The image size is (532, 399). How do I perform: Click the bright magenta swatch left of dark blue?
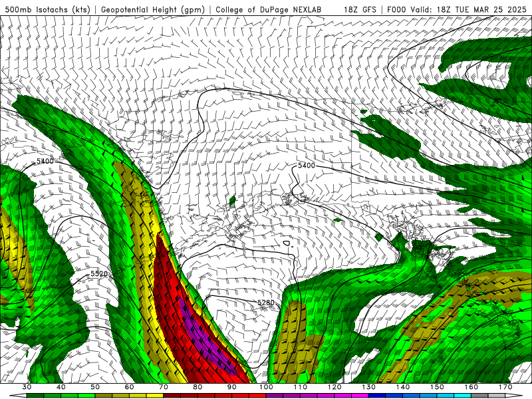coord(360,396)
